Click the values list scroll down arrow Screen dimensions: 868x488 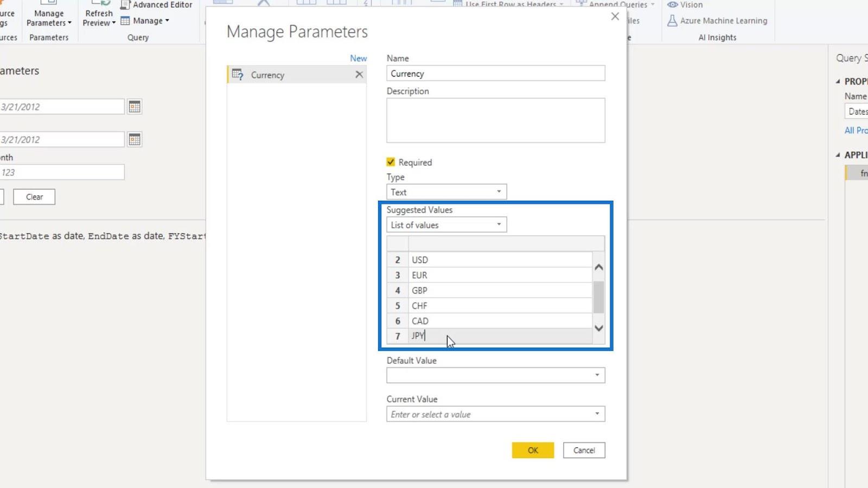pos(598,328)
